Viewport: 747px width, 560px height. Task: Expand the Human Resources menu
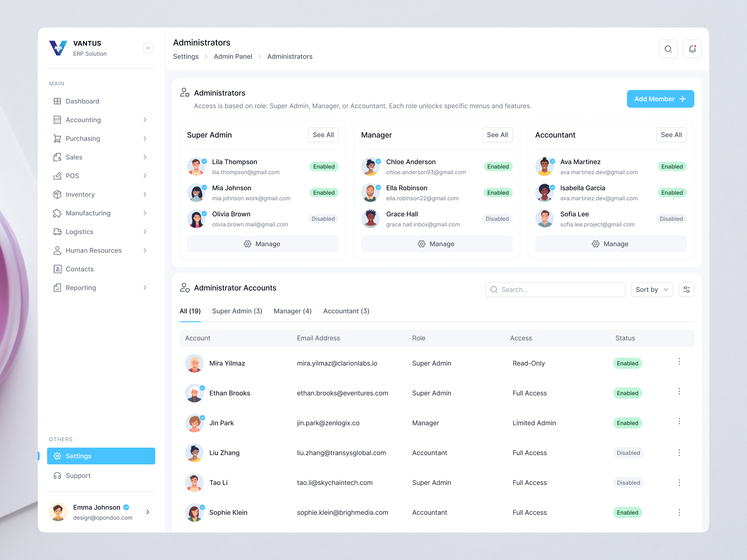pyautogui.click(x=145, y=250)
